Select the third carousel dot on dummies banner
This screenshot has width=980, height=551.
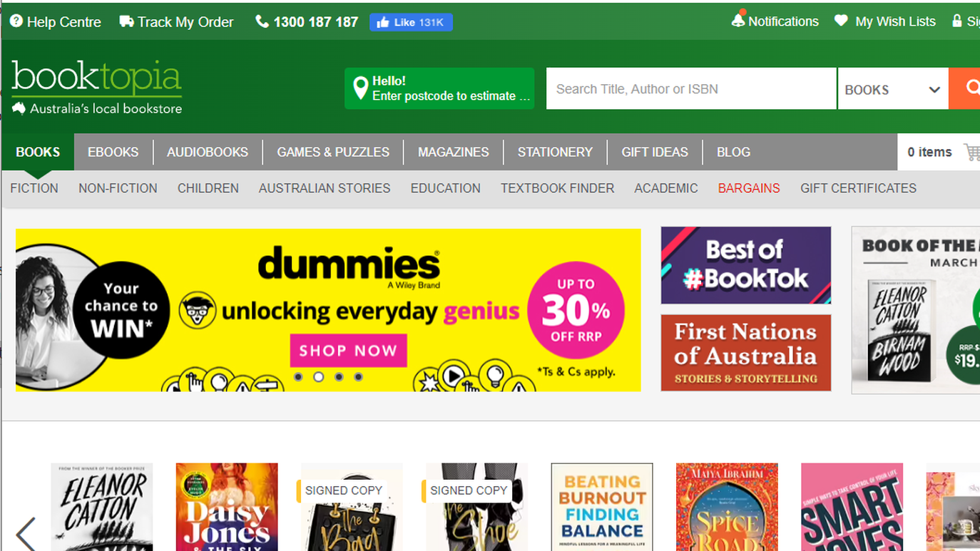click(339, 376)
